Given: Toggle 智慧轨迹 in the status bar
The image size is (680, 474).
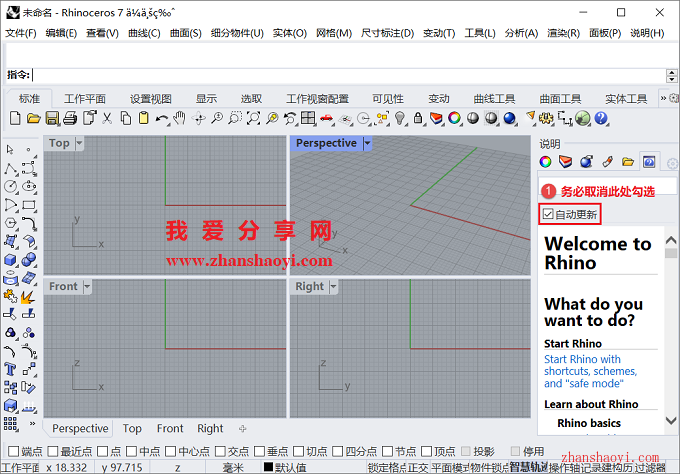Looking at the screenshot, I should tap(529, 467).
